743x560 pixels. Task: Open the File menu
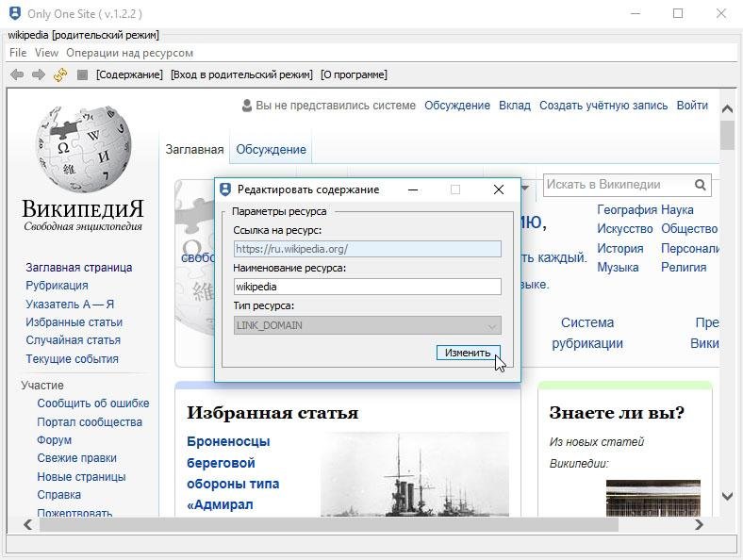[18, 53]
